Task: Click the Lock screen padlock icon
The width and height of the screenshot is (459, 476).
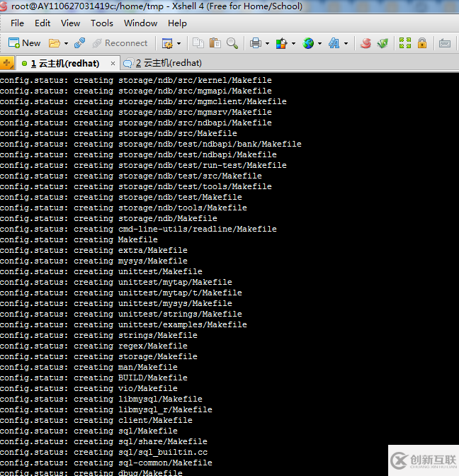Action: point(422,43)
